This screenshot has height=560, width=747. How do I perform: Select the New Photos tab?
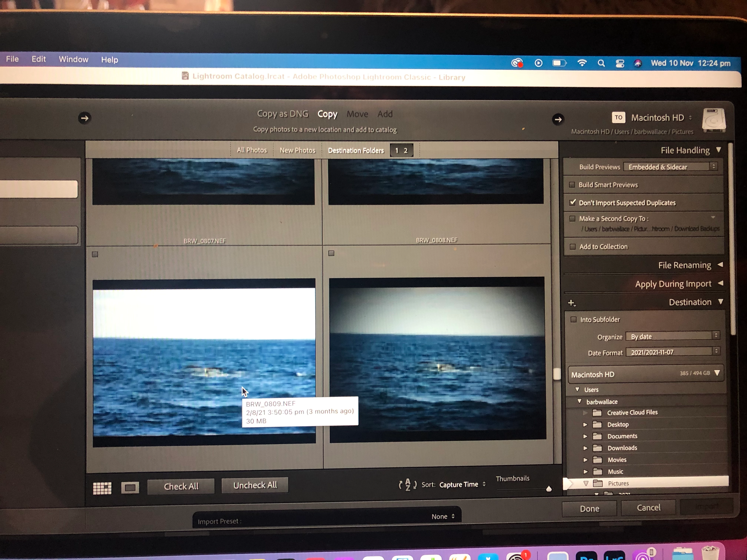297,150
